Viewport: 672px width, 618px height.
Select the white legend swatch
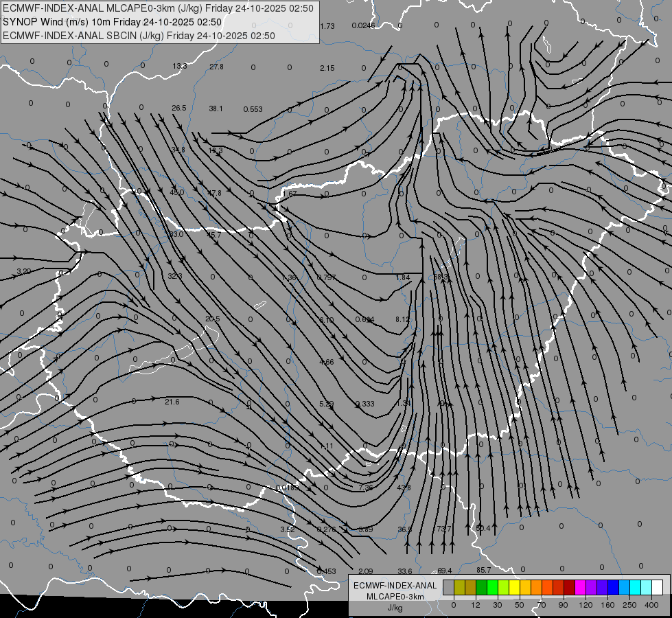[x=658, y=587]
